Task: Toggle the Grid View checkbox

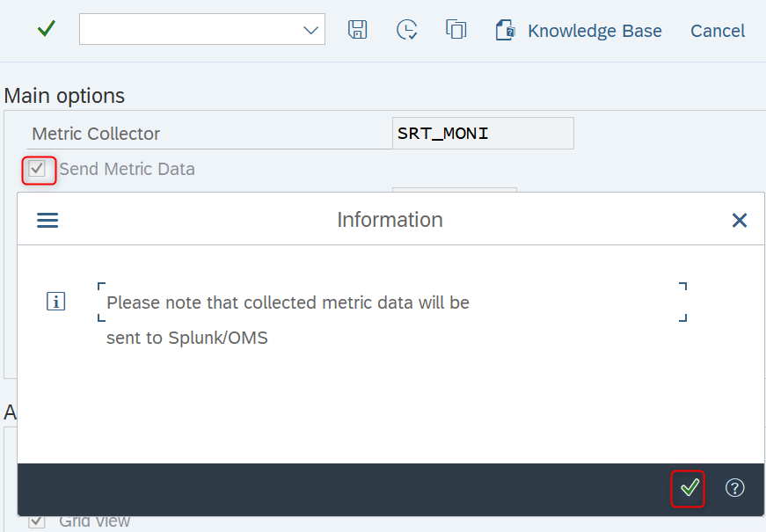Action: point(37,521)
